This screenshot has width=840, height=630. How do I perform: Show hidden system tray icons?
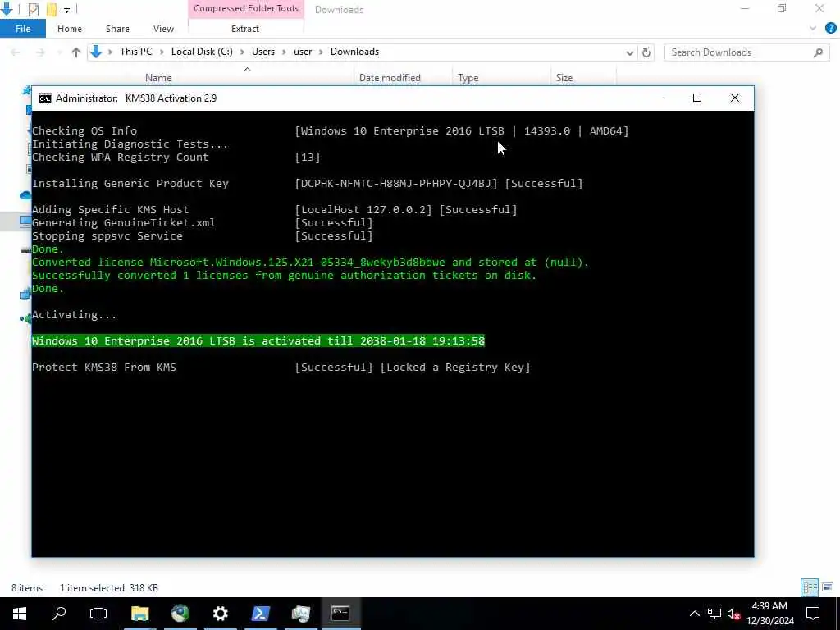(694, 614)
